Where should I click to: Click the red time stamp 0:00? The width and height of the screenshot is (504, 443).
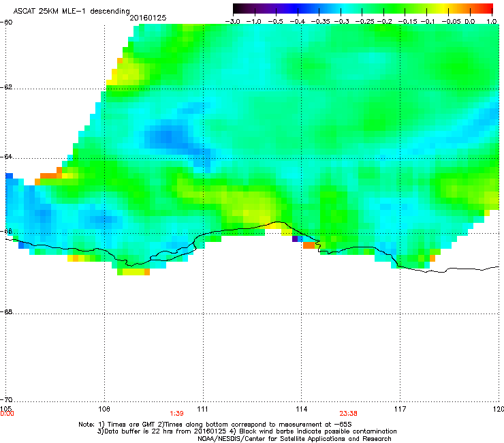pyautogui.click(x=7, y=414)
